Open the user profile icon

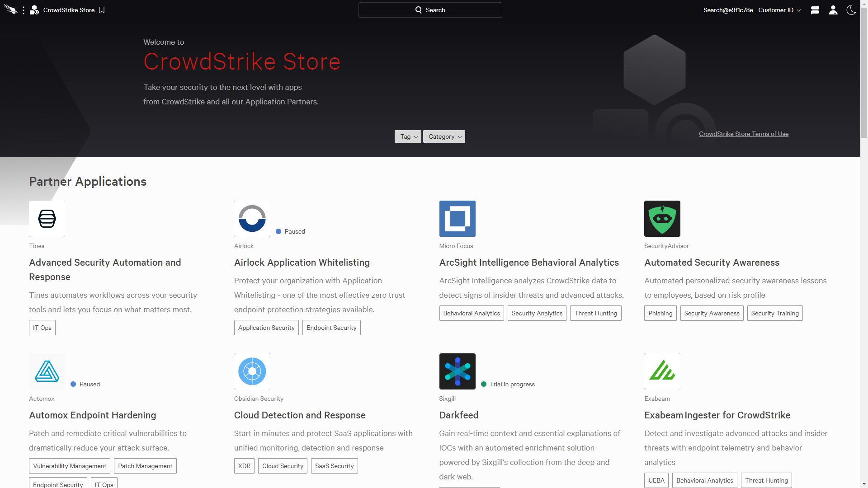[833, 10]
